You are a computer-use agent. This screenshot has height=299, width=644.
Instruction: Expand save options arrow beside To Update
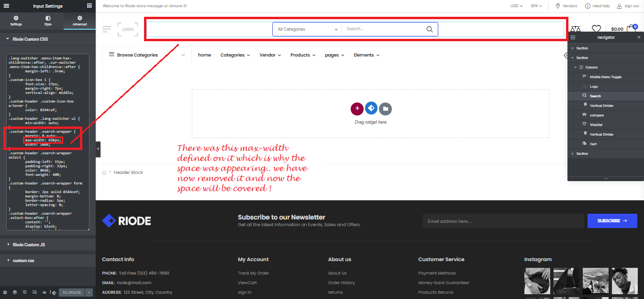[89, 292]
